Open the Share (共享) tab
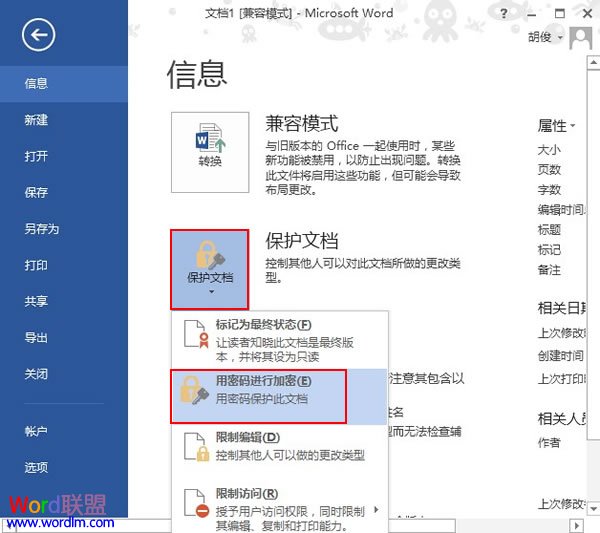The height and width of the screenshot is (533, 600). click(x=64, y=301)
